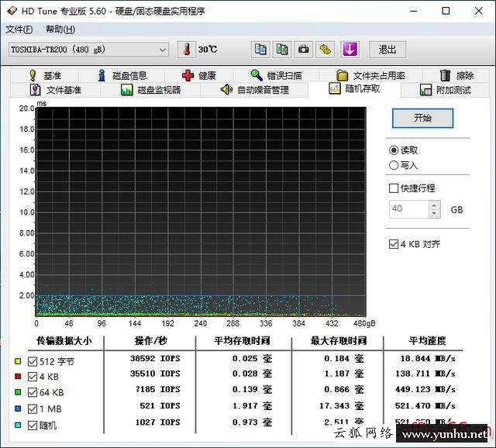496x448 pixels.
Task: Switch to the 错误扫描 tab
Action: click(276, 76)
